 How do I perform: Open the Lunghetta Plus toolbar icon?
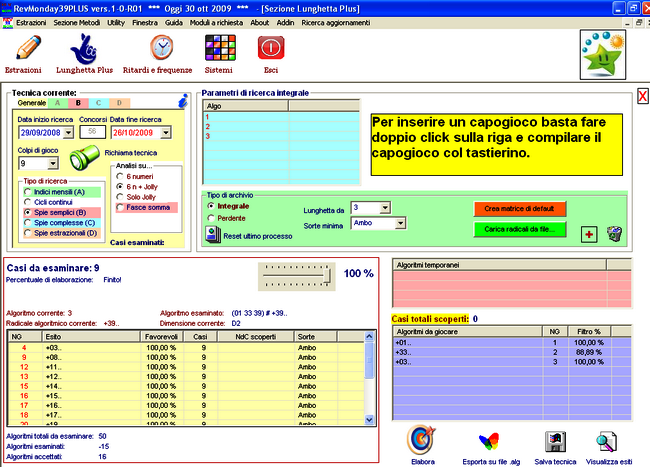84,49
